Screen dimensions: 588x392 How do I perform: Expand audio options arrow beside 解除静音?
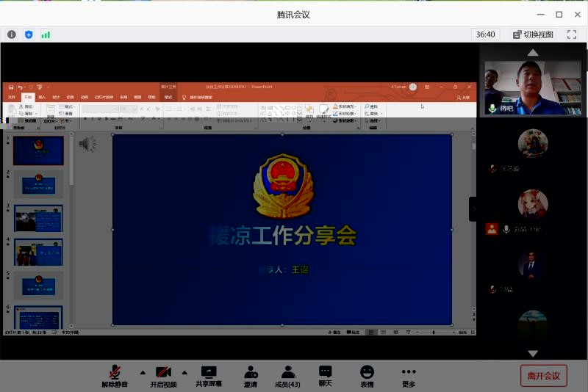143,372
